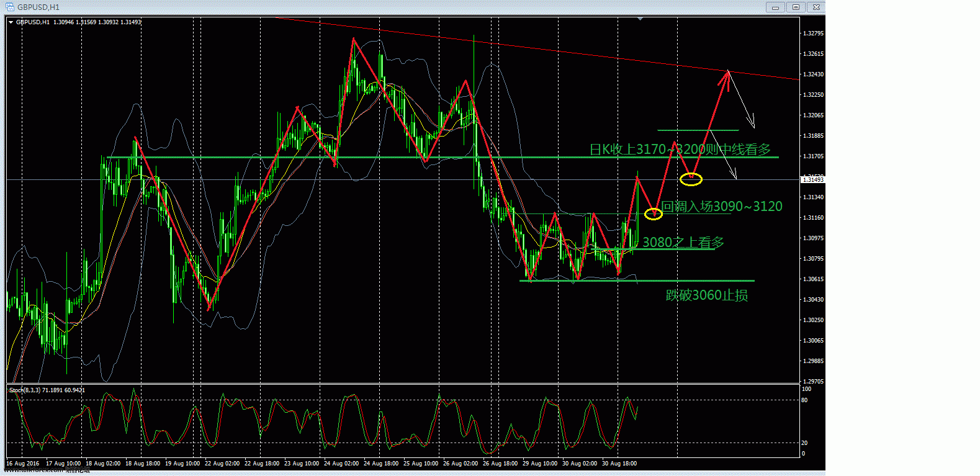Click price axis value 1.32795
This screenshot has height=476, width=980.
pyautogui.click(x=813, y=34)
